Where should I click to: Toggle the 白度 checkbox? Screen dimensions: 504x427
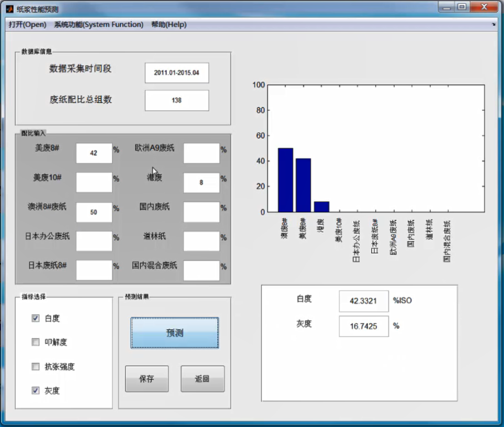tap(36, 318)
